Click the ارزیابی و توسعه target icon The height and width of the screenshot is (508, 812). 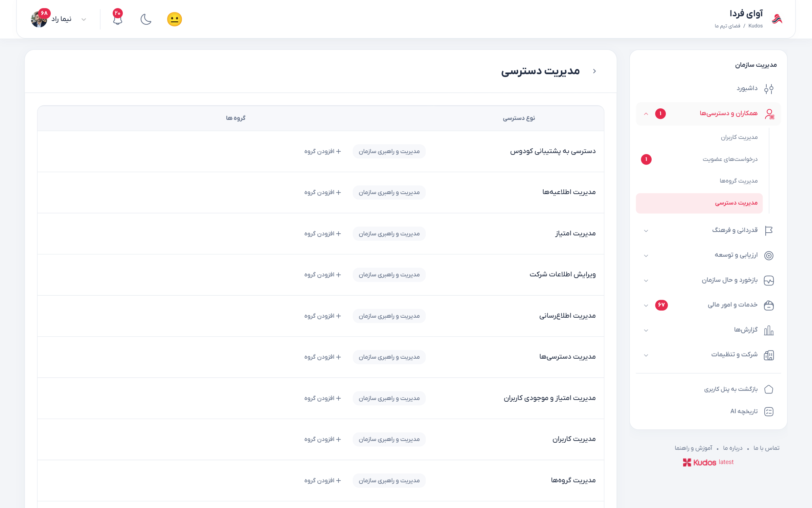click(769, 255)
